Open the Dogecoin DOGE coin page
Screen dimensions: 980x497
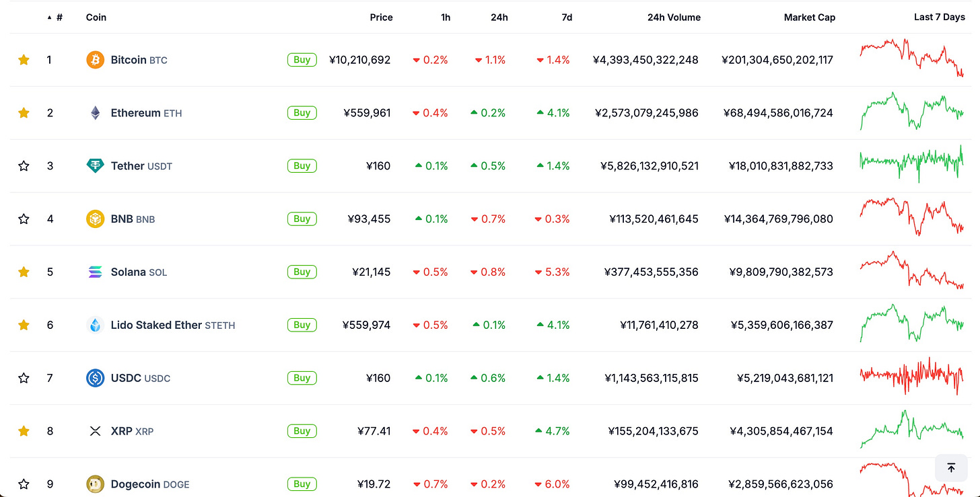click(150, 484)
